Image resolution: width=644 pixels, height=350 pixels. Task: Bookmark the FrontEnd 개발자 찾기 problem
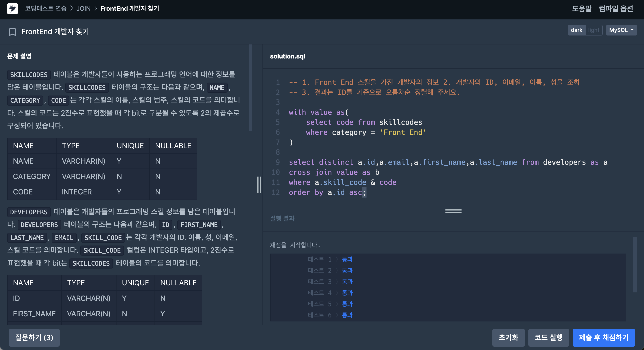click(x=12, y=32)
